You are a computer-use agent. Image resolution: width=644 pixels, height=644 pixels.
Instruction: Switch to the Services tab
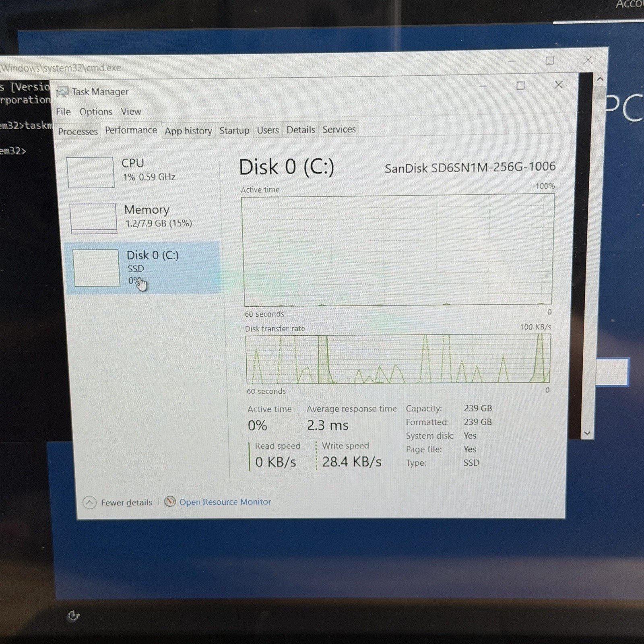click(339, 129)
